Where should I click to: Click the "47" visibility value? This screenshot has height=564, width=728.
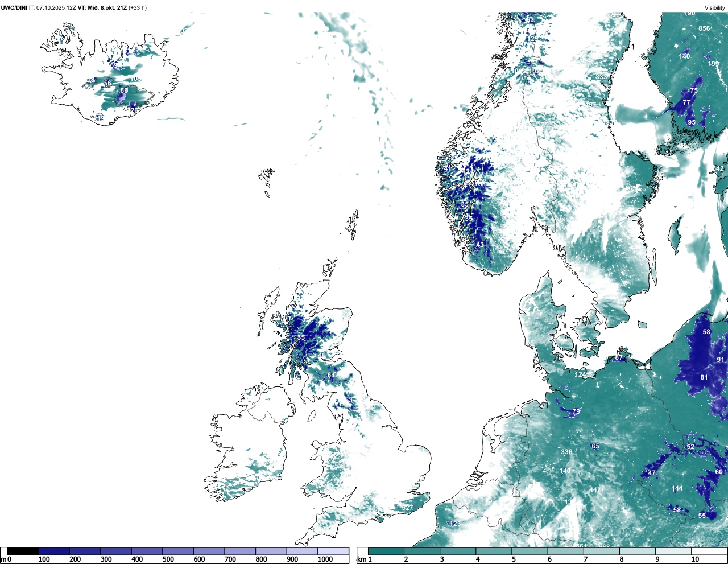[652, 473]
